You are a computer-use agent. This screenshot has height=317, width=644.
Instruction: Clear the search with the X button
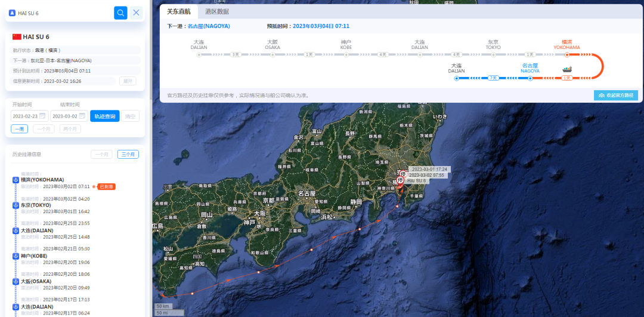point(137,13)
